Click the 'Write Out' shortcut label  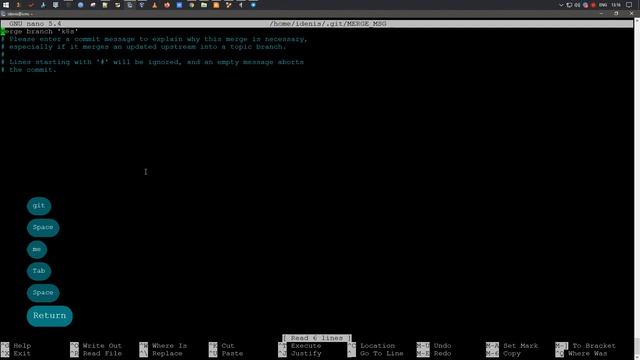point(102,346)
